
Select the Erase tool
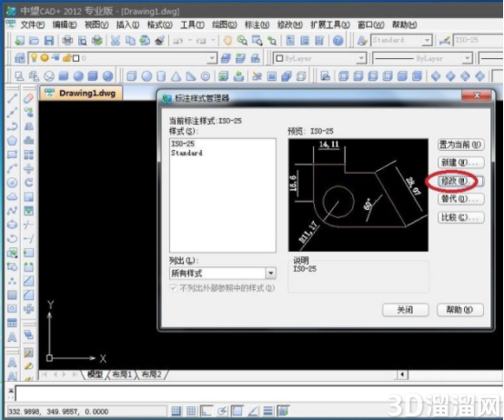(28, 98)
